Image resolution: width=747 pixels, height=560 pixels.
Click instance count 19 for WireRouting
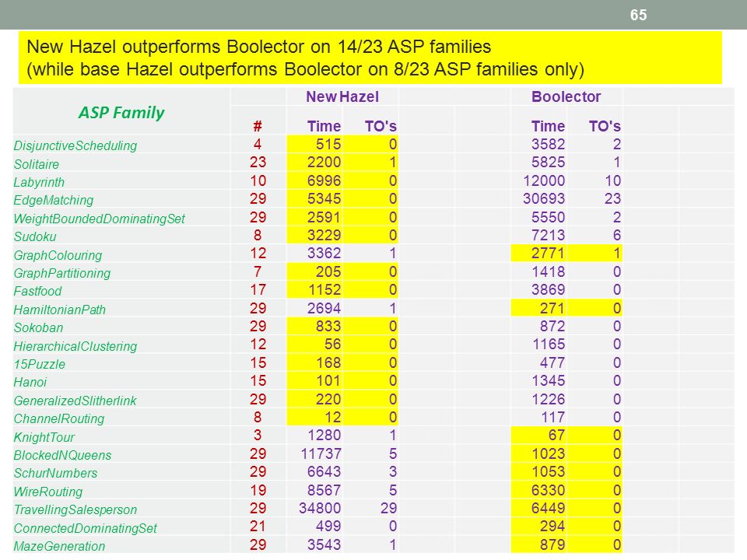pyautogui.click(x=258, y=490)
